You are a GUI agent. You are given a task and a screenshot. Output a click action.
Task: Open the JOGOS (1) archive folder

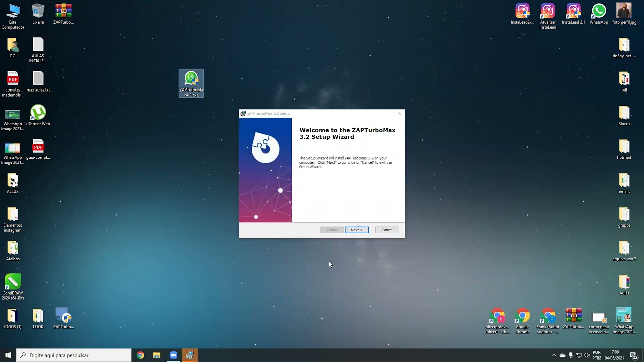13,318
